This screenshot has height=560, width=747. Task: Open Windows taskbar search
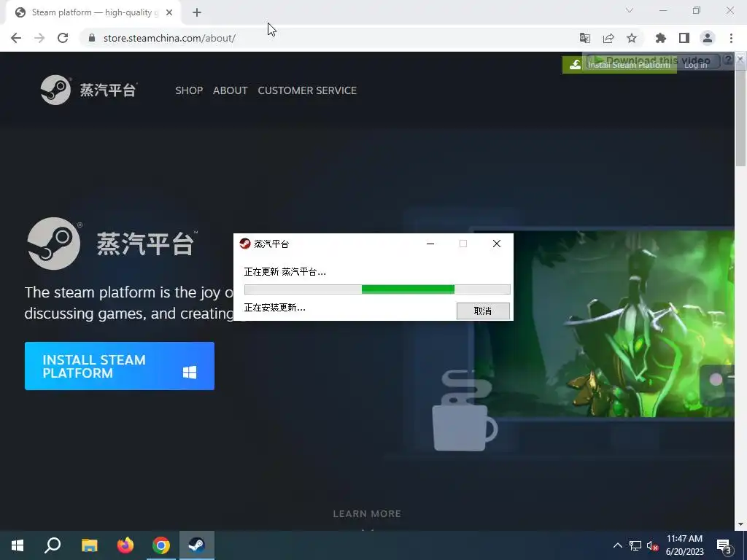tap(53, 545)
